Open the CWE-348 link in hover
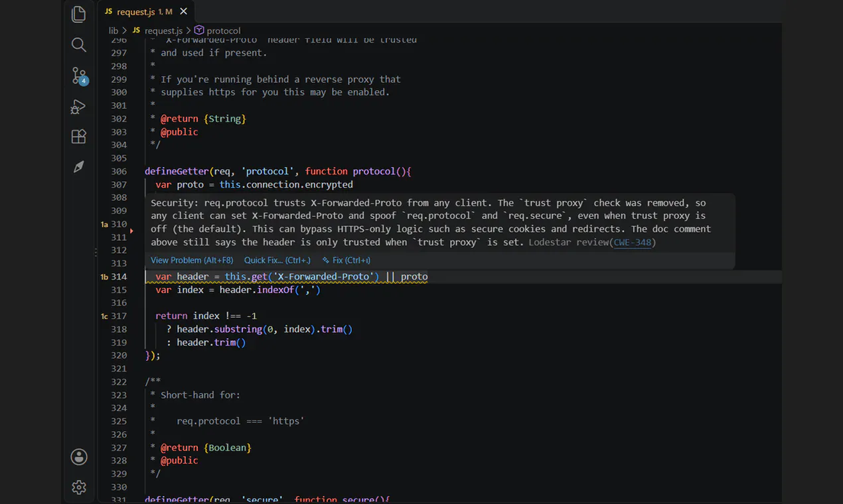This screenshot has width=843, height=504. [x=633, y=242]
